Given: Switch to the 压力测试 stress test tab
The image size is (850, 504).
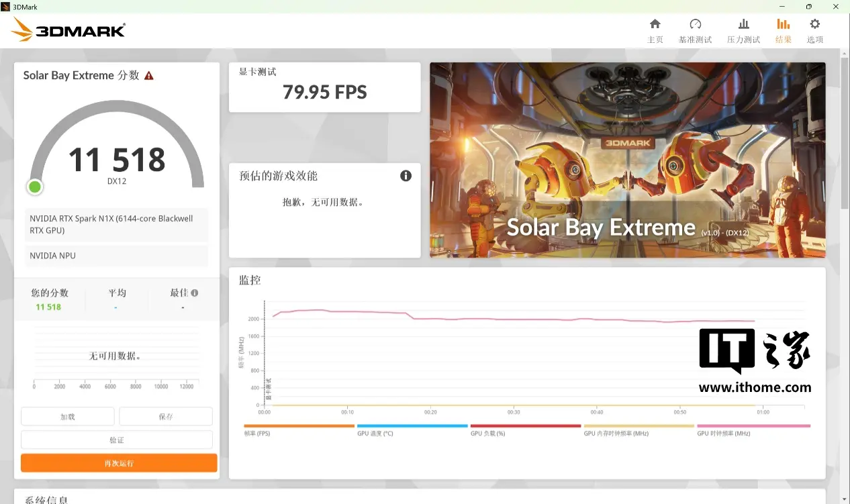Looking at the screenshot, I should click(743, 31).
